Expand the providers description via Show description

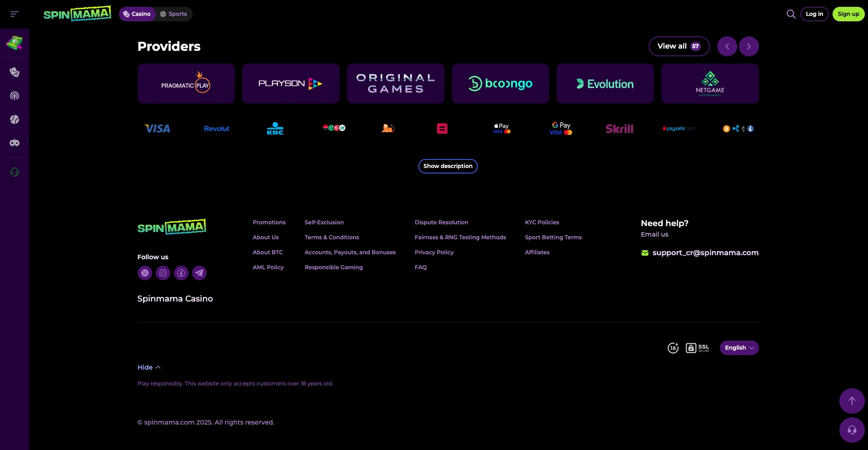pyautogui.click(x=448, y=166)
